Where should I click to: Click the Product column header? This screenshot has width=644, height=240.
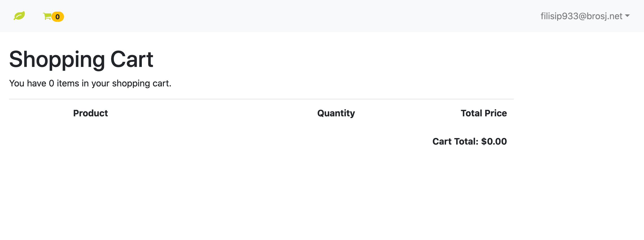pos(91,113)
